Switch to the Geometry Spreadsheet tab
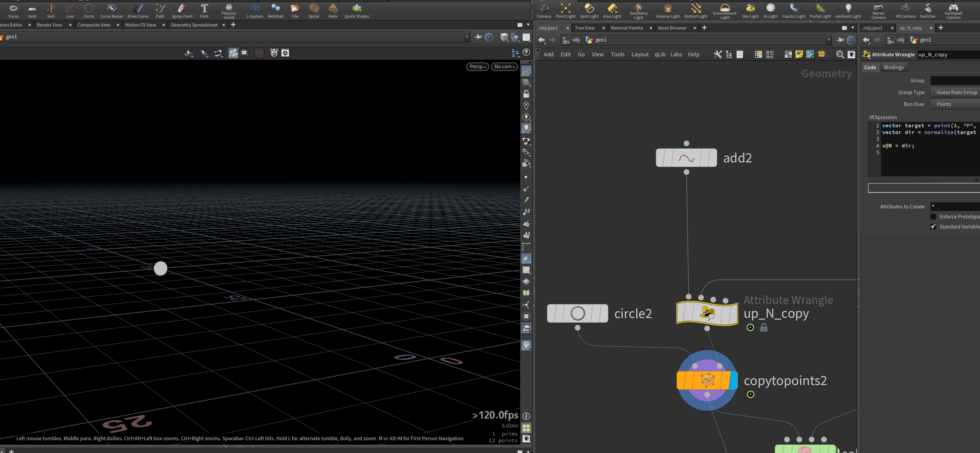The image size is (980, 453). coord(194,25)
